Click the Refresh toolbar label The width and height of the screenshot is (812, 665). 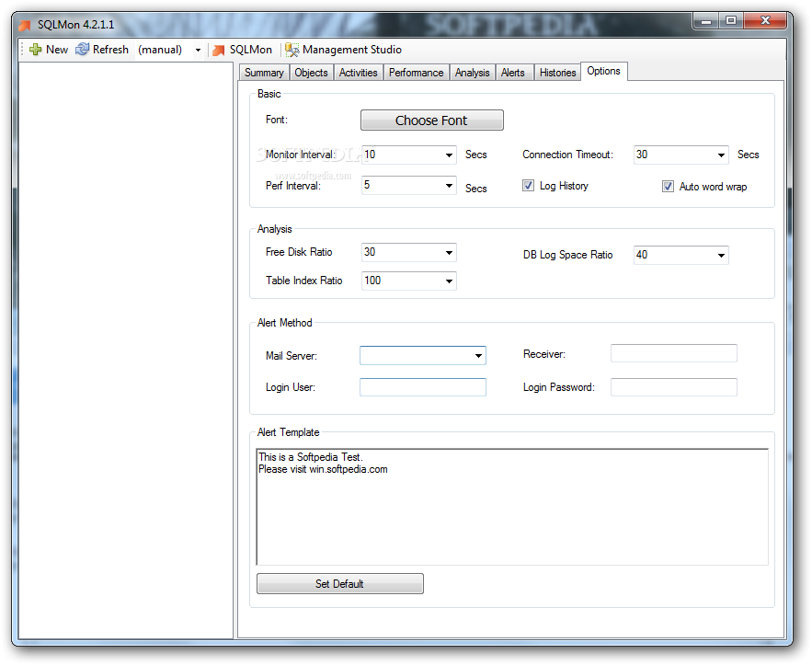pos(110,49)
